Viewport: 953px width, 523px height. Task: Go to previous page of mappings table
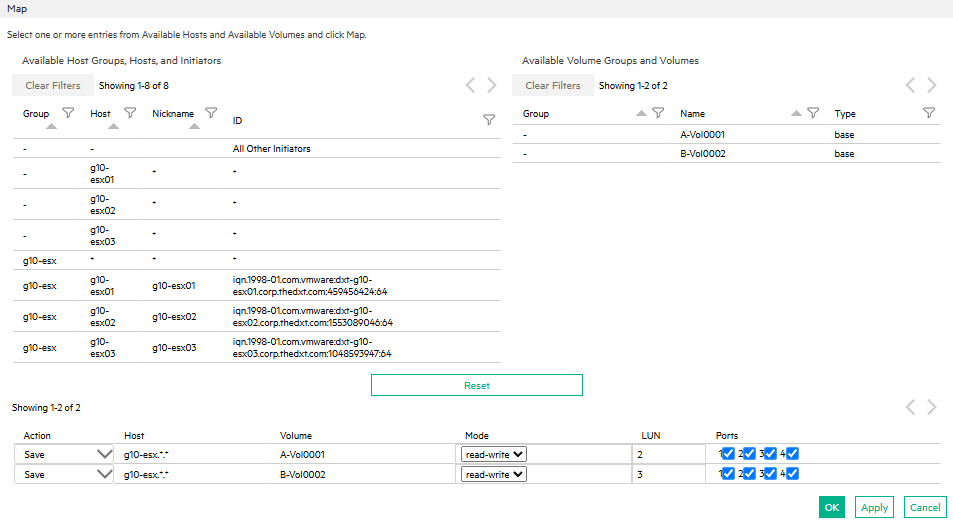click(910, 407)
